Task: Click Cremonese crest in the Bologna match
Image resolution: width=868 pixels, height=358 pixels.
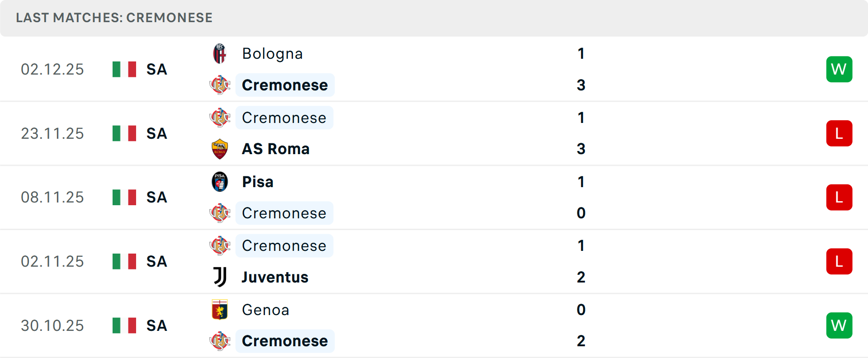Action: pyautogui.click(x=220, y=85)
